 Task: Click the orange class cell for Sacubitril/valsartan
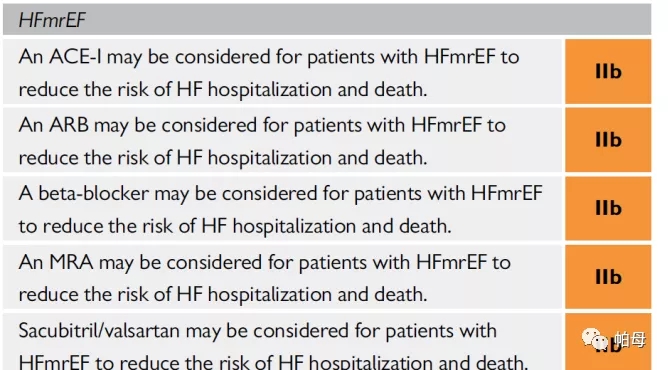(608, 342)
